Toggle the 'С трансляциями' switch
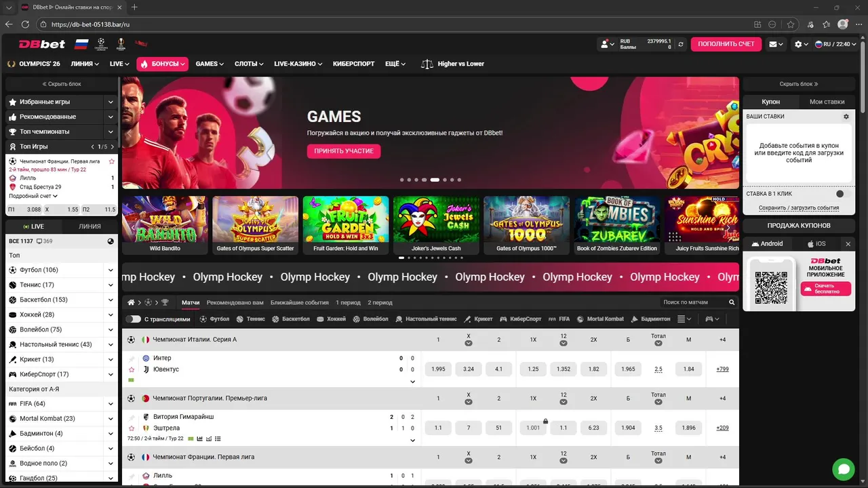 133,319
